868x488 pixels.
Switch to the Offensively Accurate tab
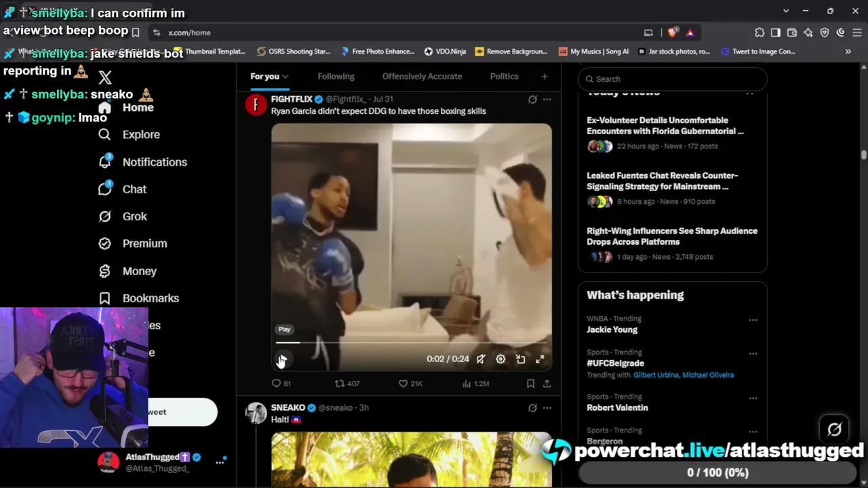(422, 77)
